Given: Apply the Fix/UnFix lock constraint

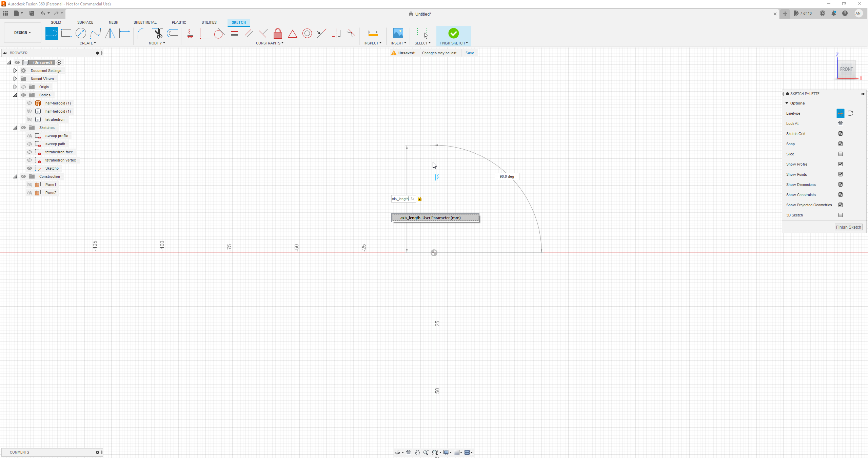Looking at the screenshot, I should pos(277,33).
